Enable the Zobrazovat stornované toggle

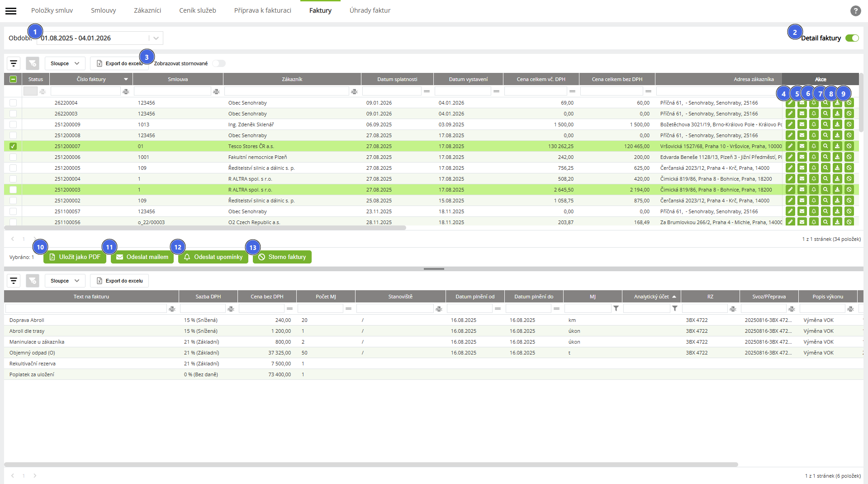pos(219,63)
